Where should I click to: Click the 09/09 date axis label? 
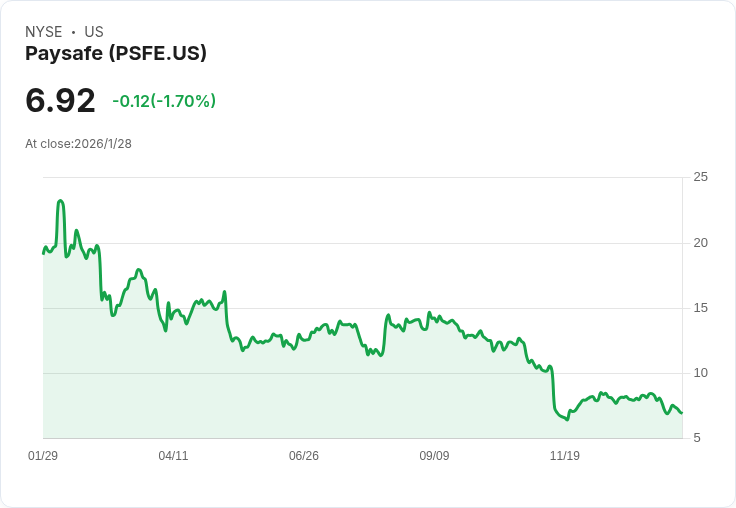434,456
